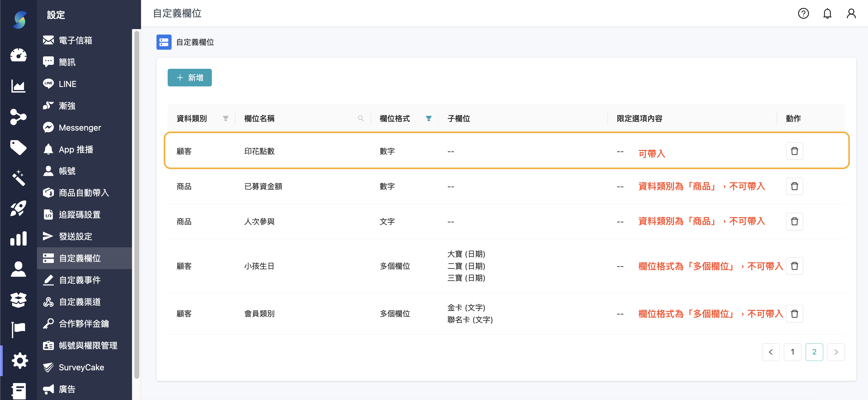Screen dimensions: 868x400
Task: Click the SurveyCake shield icon
Action: coord(48,367)
